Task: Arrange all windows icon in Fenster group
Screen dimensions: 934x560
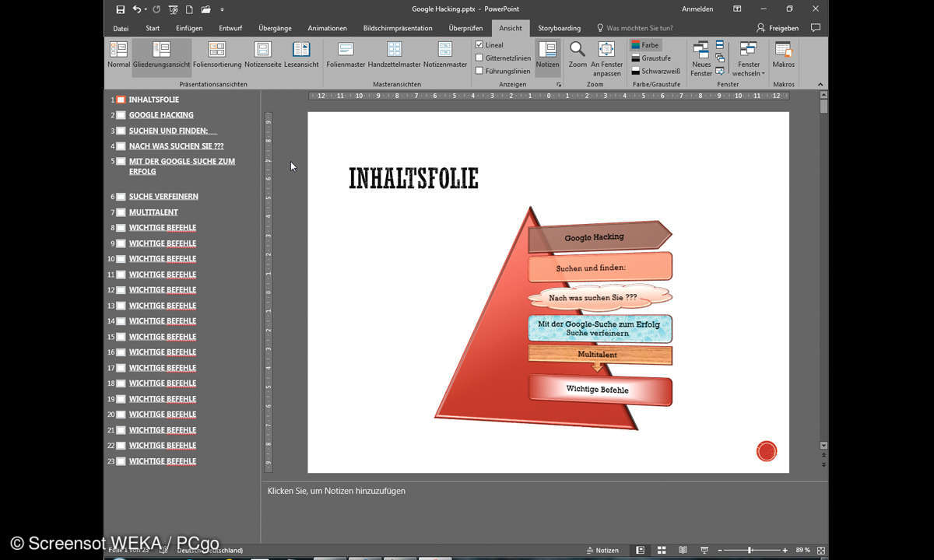Action: coord(720,45)
